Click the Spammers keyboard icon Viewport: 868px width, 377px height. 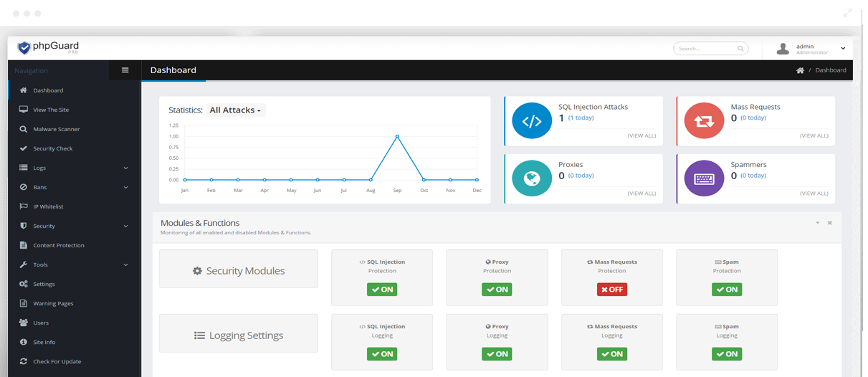tap(704, 178)
